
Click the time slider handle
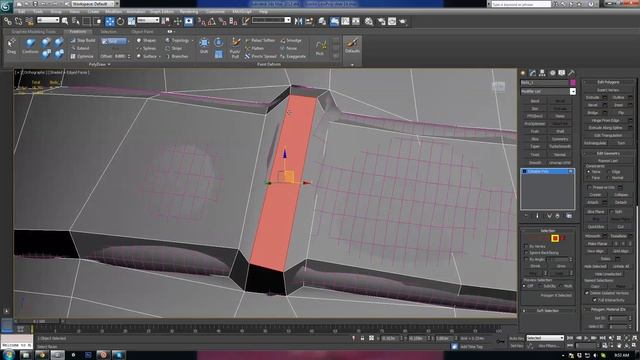tap(39, 322)
